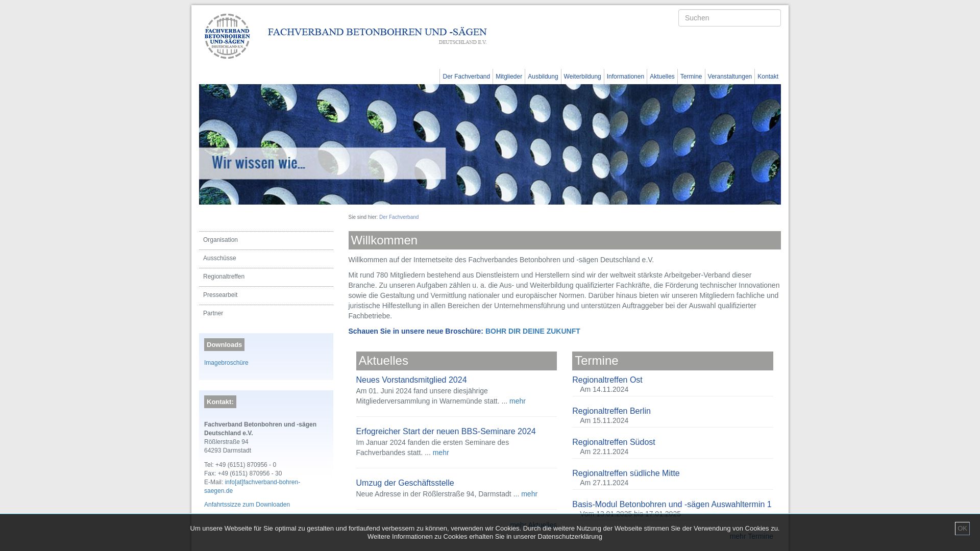980x551 pixels.
Task: Click mehr after Mitgliederversammlung in Warnemünde
Action: [x=517, y=401]
